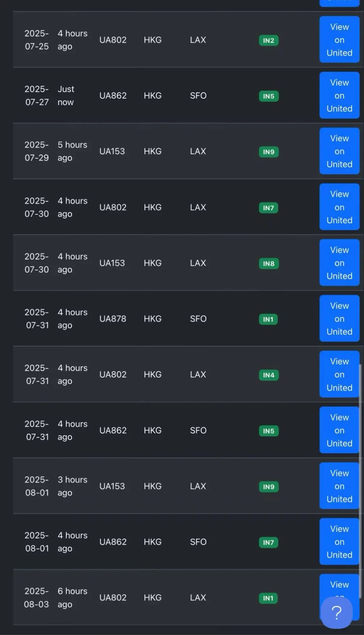Select the IN8 availability badge
This screenshot has height=635, width=364.
pos(269,264)
